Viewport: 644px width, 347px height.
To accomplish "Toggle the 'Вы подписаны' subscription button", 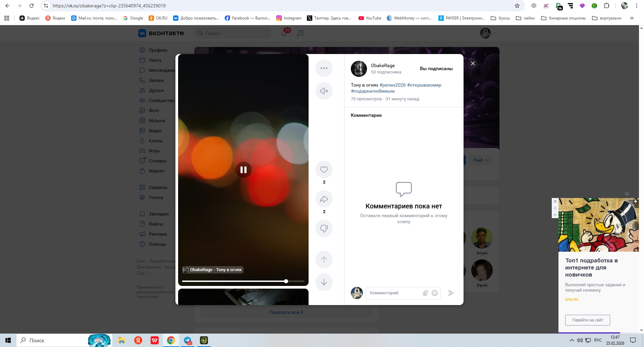I will tap(436, 68).
